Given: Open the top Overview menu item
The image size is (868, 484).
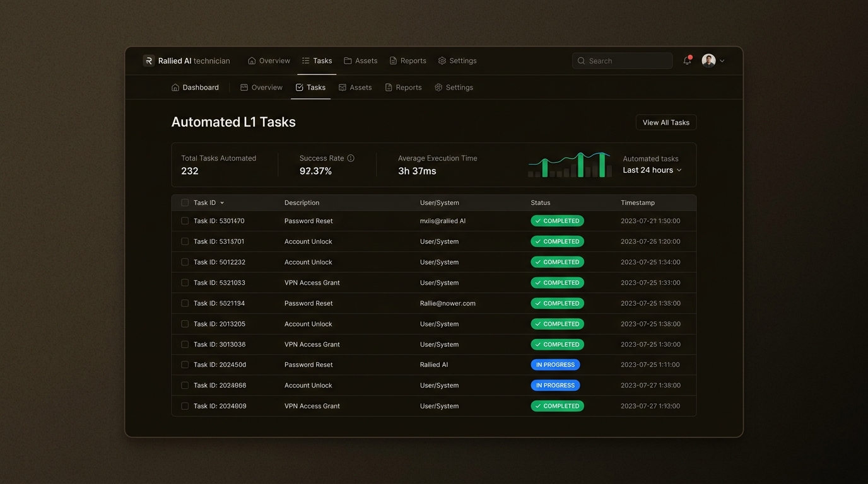Looking at the screenshot, I should [x=269, y=60].
